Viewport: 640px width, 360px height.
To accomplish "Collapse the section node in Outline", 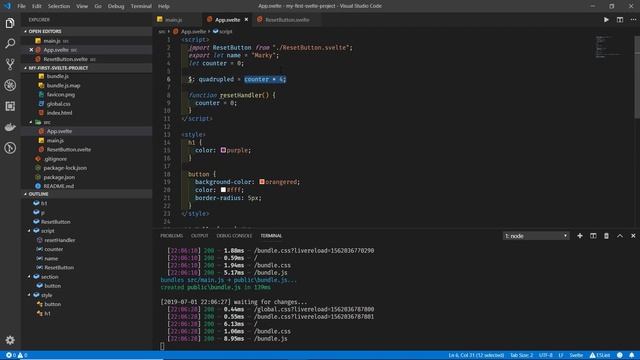I will pyautogui.click(x=29, y=277).
